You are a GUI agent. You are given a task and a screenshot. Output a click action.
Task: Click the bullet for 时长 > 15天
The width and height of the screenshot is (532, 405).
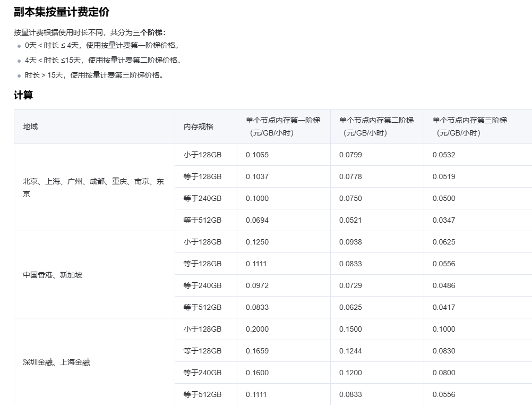94,75
